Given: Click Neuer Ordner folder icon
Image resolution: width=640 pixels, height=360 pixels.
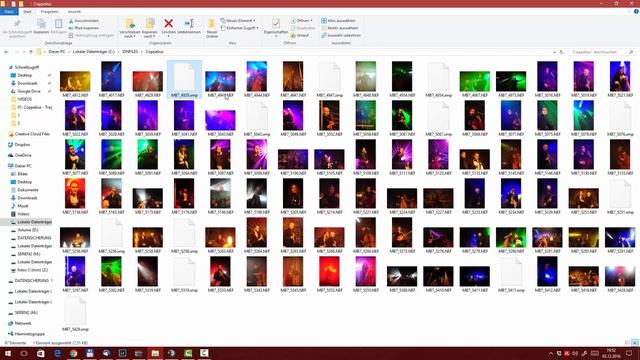Looking at the screenshot, I should point(211,24).
